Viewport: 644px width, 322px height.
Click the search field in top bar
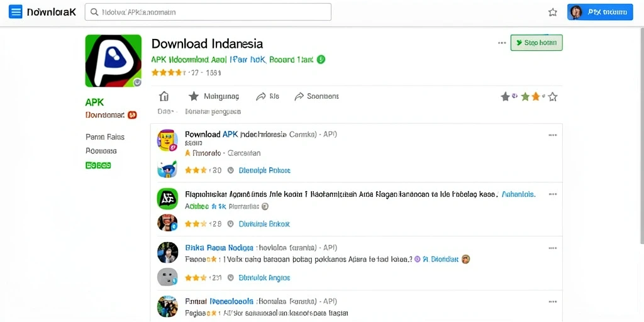click(x=208, y=12)
